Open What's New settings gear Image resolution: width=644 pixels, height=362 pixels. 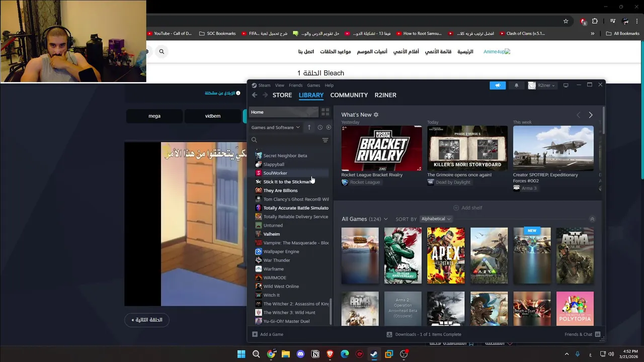[x=376, y=115]
